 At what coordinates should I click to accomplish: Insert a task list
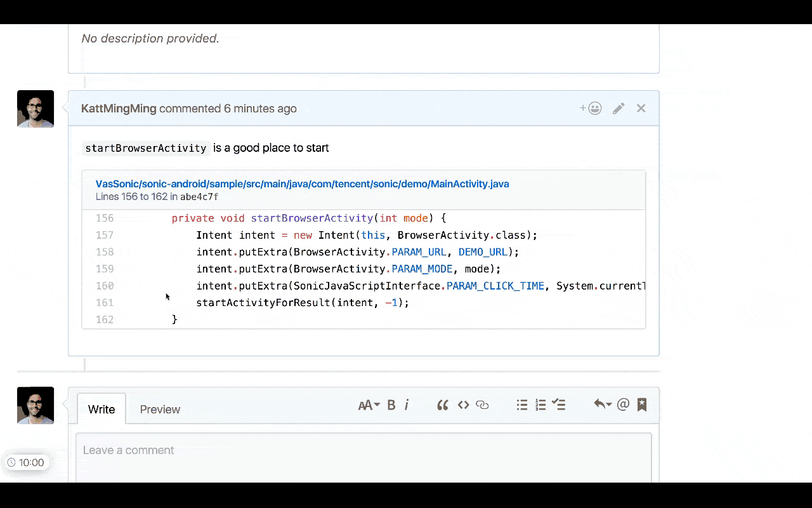[559, 404]
